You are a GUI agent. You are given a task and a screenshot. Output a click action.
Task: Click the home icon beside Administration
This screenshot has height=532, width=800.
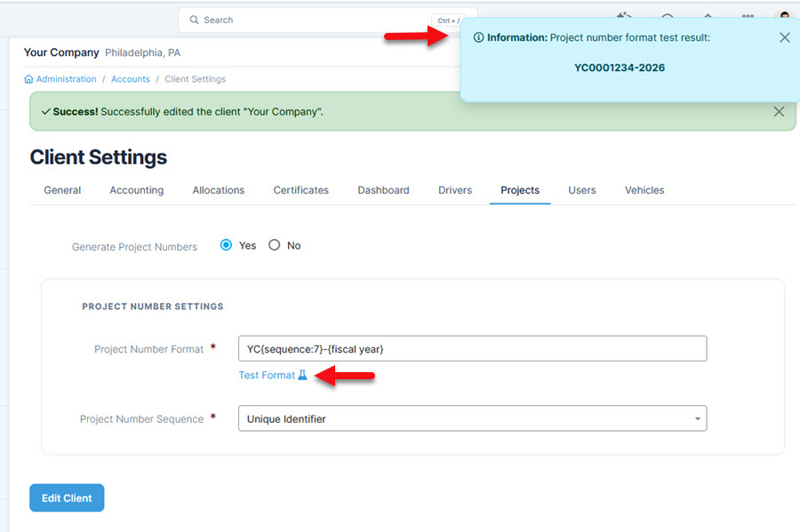coord(28,79)
